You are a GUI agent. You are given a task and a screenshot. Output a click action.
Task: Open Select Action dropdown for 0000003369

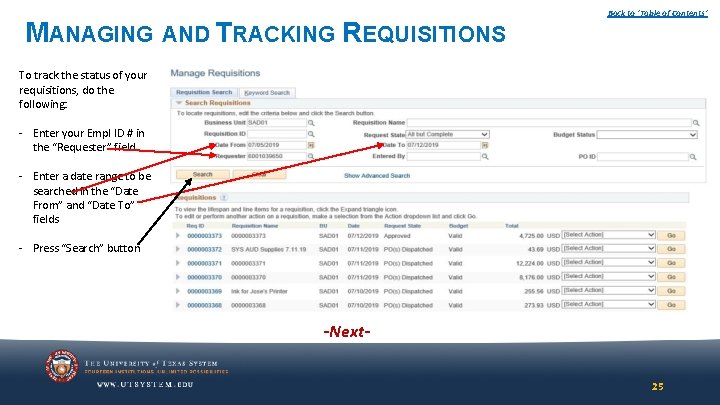(608, 290)
